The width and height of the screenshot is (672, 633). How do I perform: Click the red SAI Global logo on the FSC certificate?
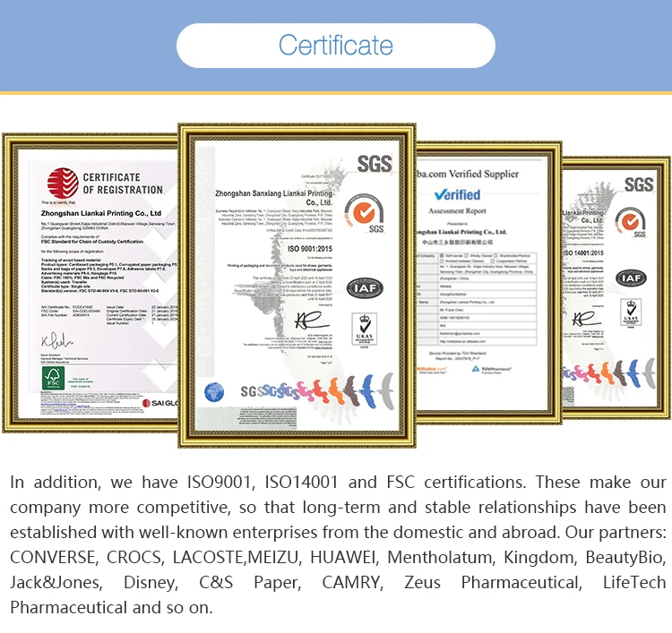[63, 184]
